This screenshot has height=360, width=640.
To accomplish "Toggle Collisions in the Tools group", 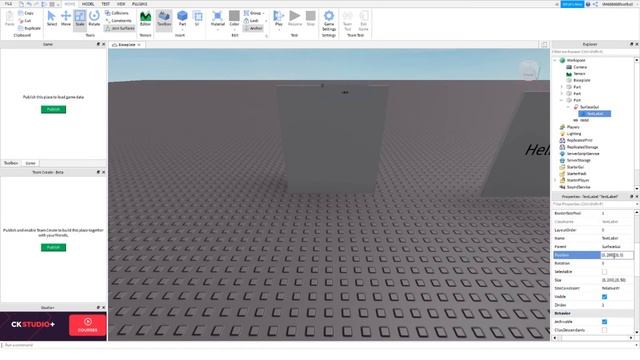I will pyautogui.click(x=117, y=13).
